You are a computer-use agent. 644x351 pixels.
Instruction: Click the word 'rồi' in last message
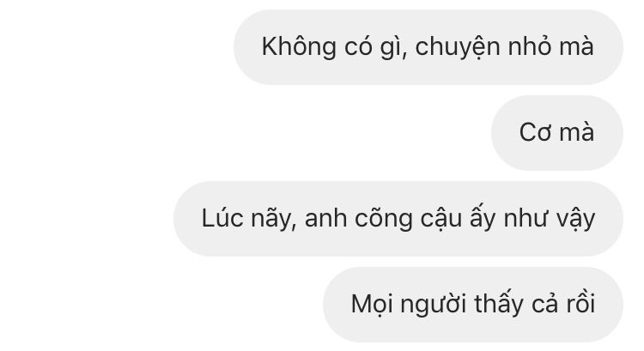(581, 304)
